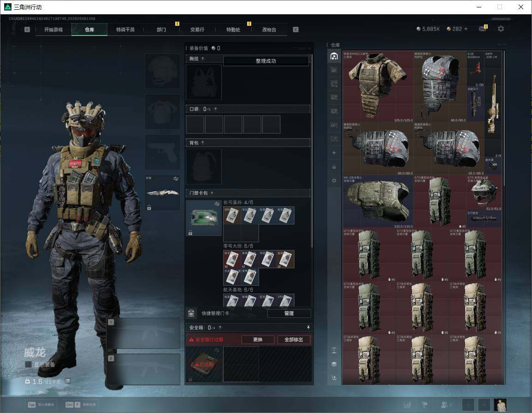Click icon right of 改枪台 tab
Viewport: 532px width, 413px height.
296,29
